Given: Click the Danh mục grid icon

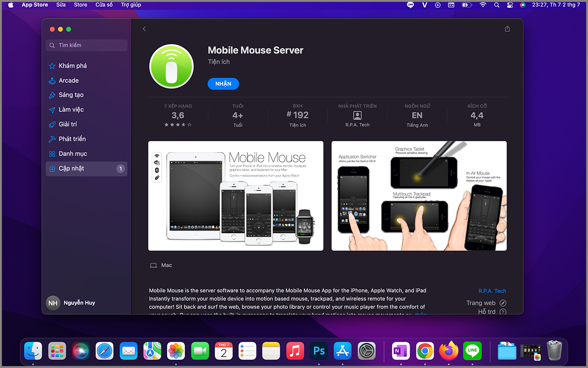Looking at the screenshot, I should click(52, 154).
